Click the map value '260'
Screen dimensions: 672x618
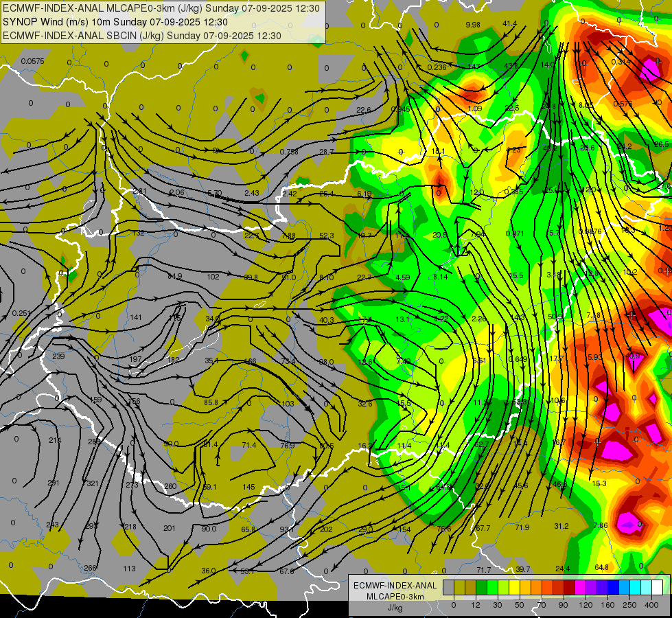tap(170, 486)
